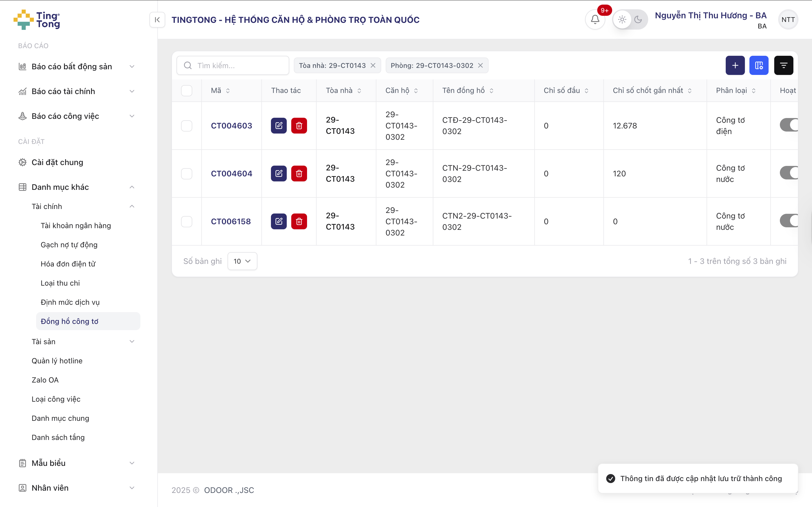The image size is (812, 507).
Task: Edit the CT004603 meter record
Action: coord(279,126)
